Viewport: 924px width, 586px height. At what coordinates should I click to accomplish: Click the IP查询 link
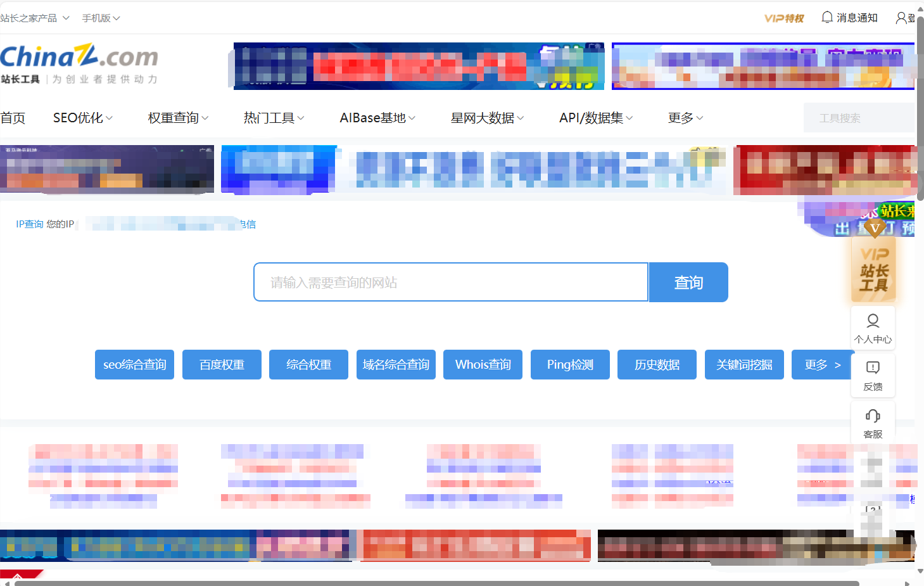point(29,224)
